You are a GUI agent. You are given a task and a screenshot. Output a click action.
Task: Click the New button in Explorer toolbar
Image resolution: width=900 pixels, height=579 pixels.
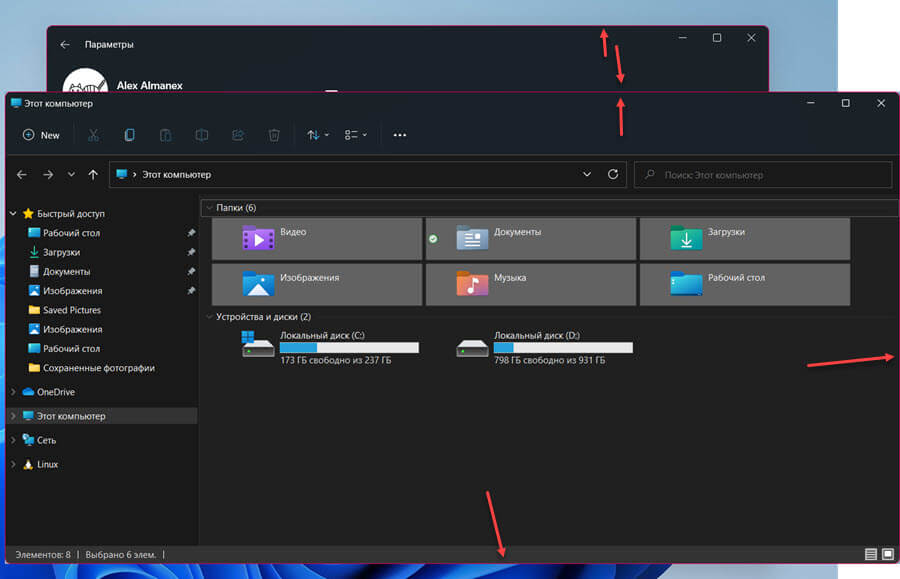[41, 135]
